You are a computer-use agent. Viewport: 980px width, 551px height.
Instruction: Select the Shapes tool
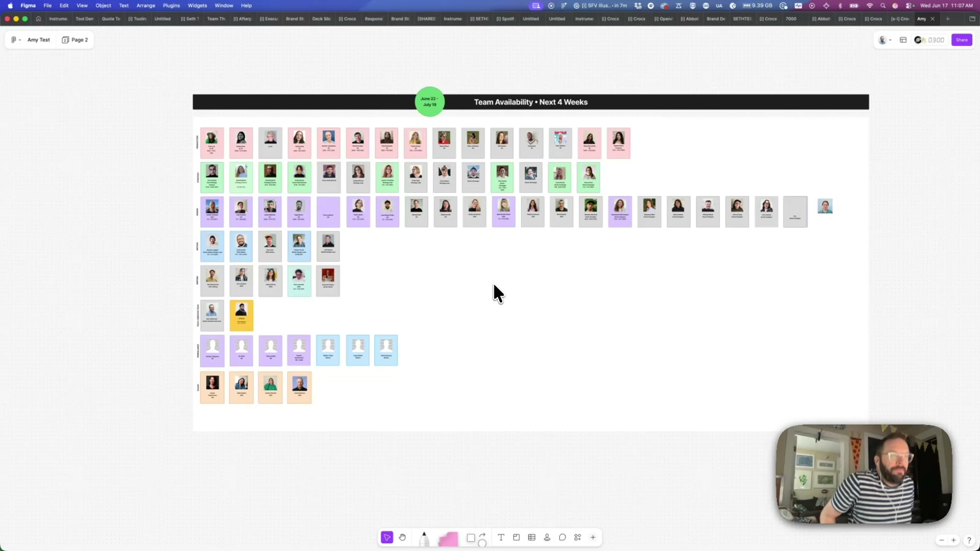(471, 538)
